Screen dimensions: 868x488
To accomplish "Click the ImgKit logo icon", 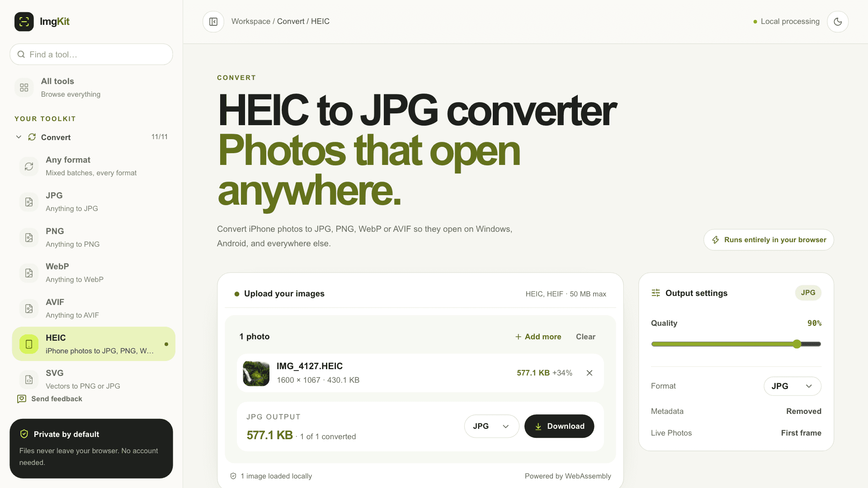I will tap(24, 22).
